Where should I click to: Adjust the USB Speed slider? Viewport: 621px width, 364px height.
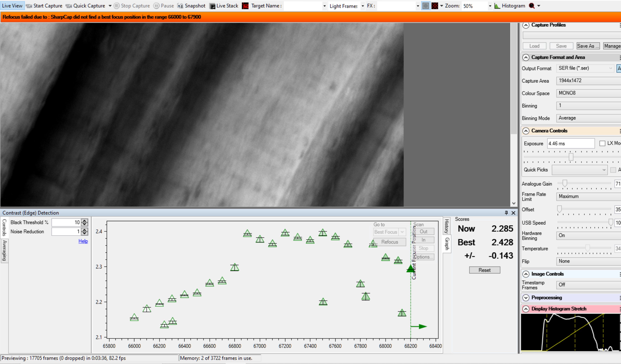pyautogui.click(x=611, y=222)
